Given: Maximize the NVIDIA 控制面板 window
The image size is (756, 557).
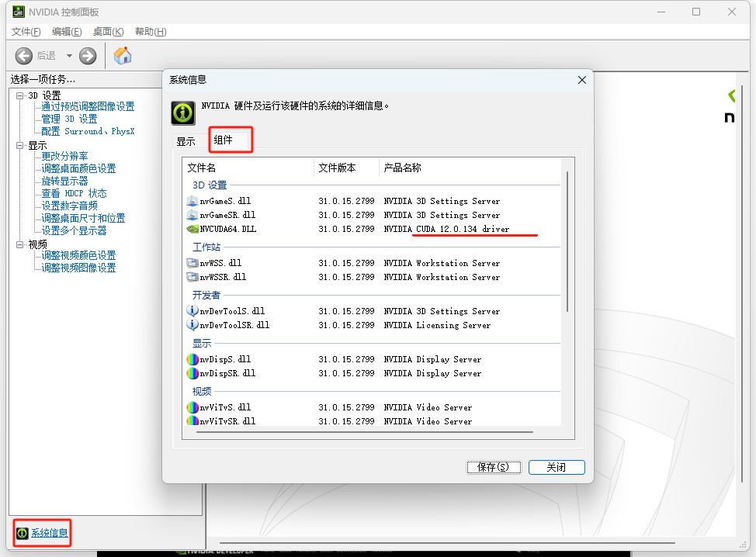Looking at the screenshot, I should [696, 12].
